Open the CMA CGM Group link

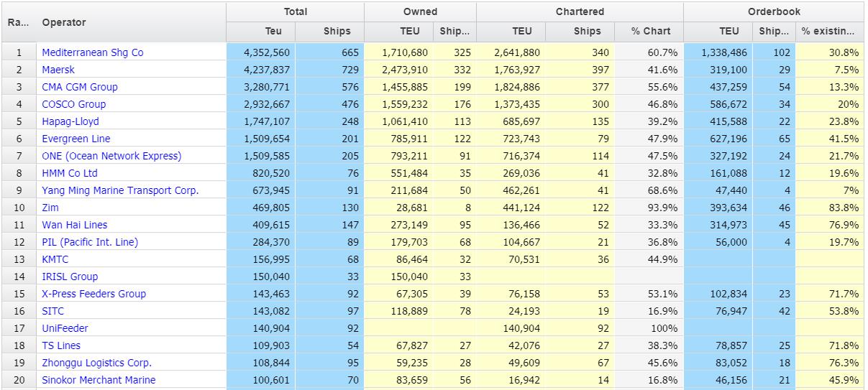pos(79,87)
